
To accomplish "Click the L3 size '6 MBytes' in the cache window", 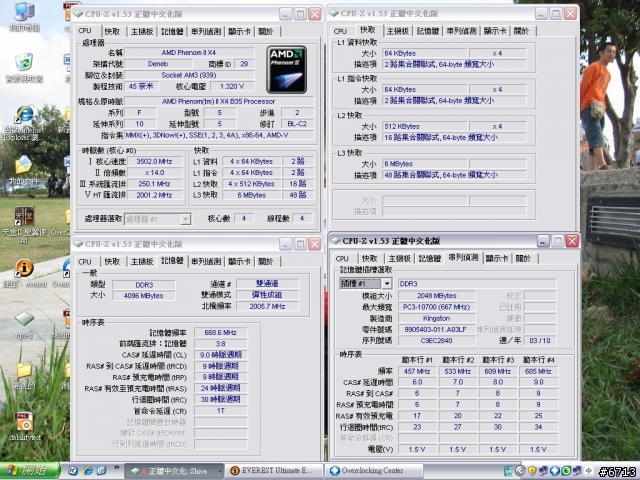I will (x=424, y=164).
